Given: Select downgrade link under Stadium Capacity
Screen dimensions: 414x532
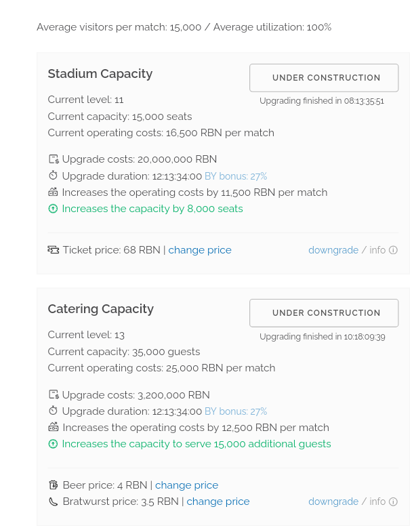Looking at the screenshot, I should tap(333, 250).
